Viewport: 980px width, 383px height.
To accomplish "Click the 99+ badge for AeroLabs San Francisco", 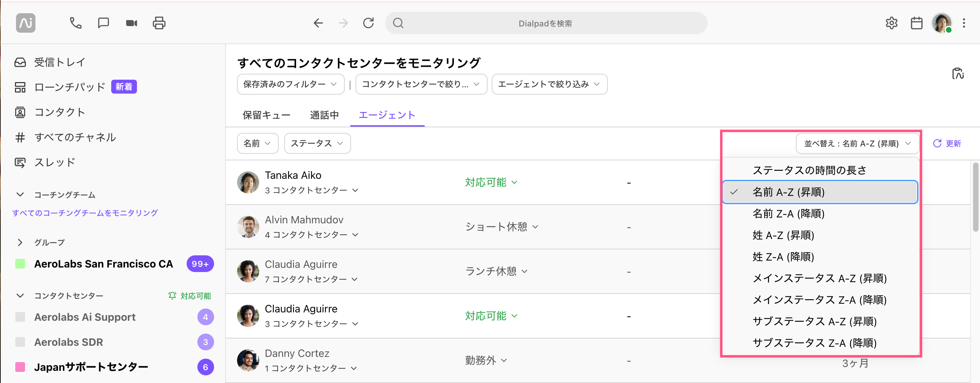I will 200,264.
